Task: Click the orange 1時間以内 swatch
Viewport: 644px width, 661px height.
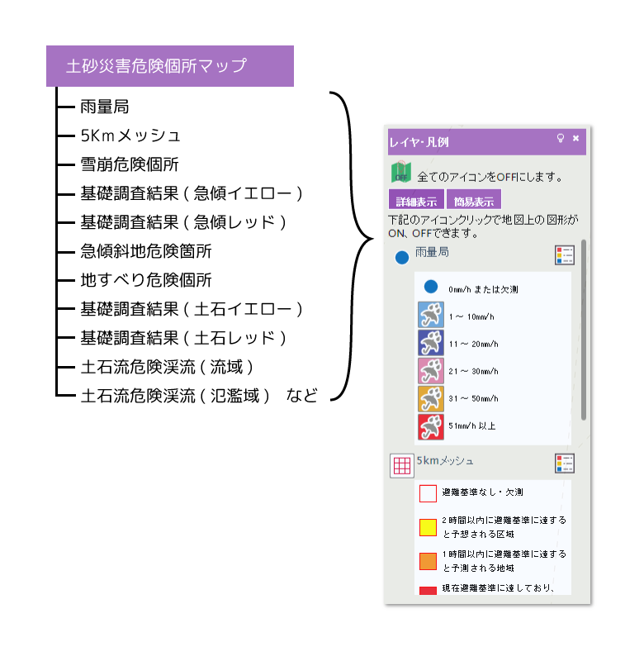Action: click(428, 562)
